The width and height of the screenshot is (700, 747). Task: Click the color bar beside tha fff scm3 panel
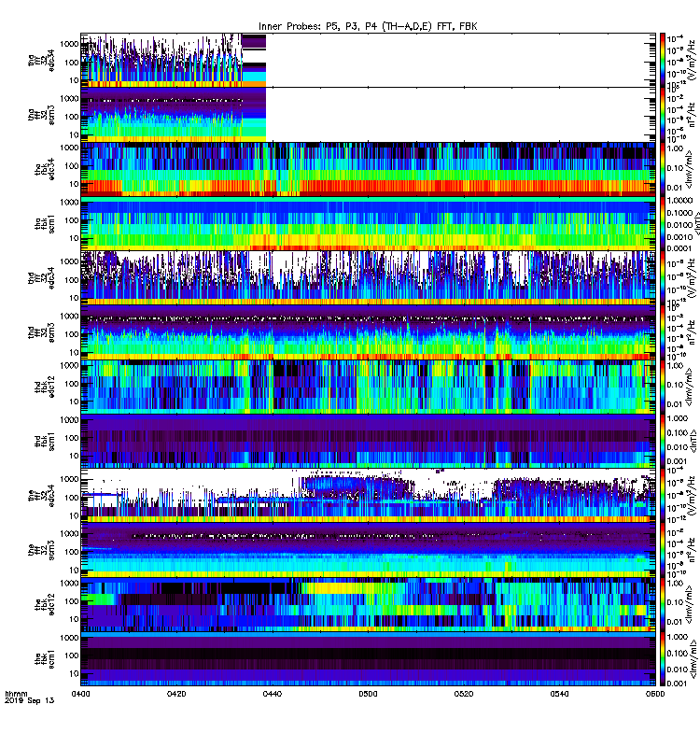(663, 114)
